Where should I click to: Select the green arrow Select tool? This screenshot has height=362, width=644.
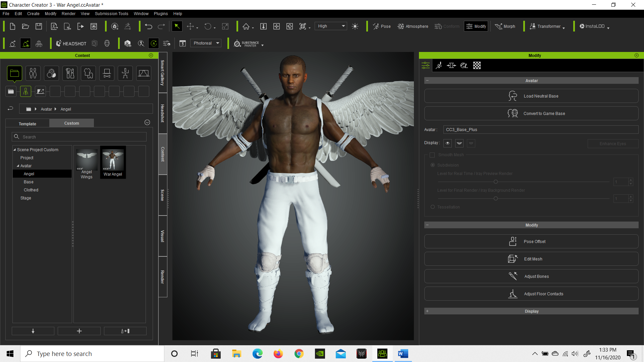pyautogui.click(x=177, y=26)
